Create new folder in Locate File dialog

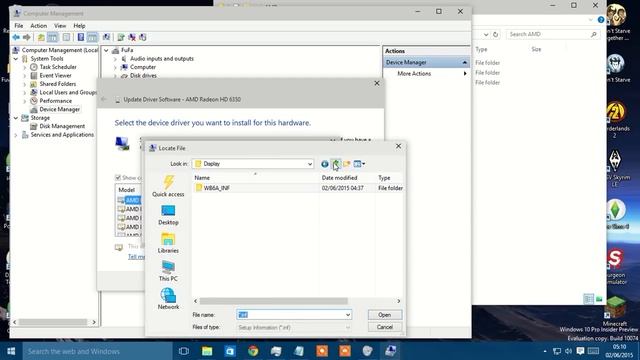coord(347,164)
